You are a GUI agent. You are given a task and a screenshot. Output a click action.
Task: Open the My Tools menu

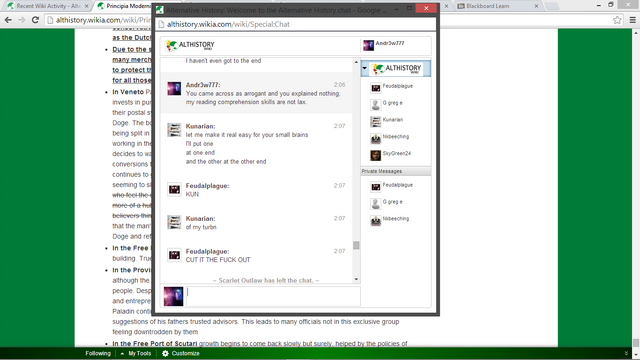140,353
